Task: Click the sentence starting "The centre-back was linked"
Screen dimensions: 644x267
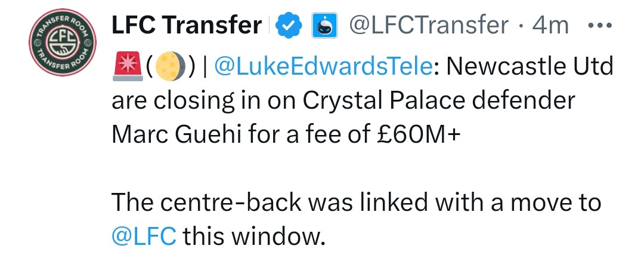Action: [x=356, y=202]
